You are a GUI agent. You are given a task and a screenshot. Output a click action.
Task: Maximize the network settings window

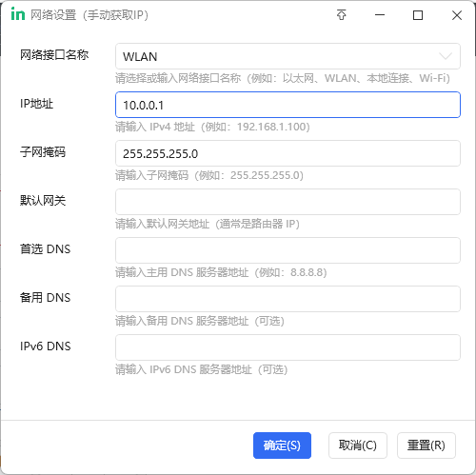(x=418, y=15)
